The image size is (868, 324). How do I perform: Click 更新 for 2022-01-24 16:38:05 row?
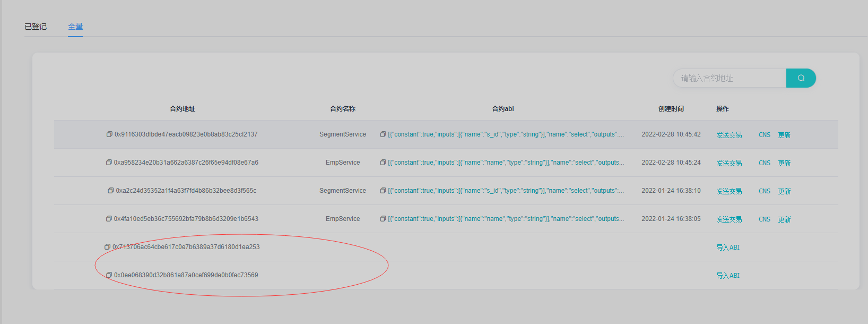[x=784, y=219]
